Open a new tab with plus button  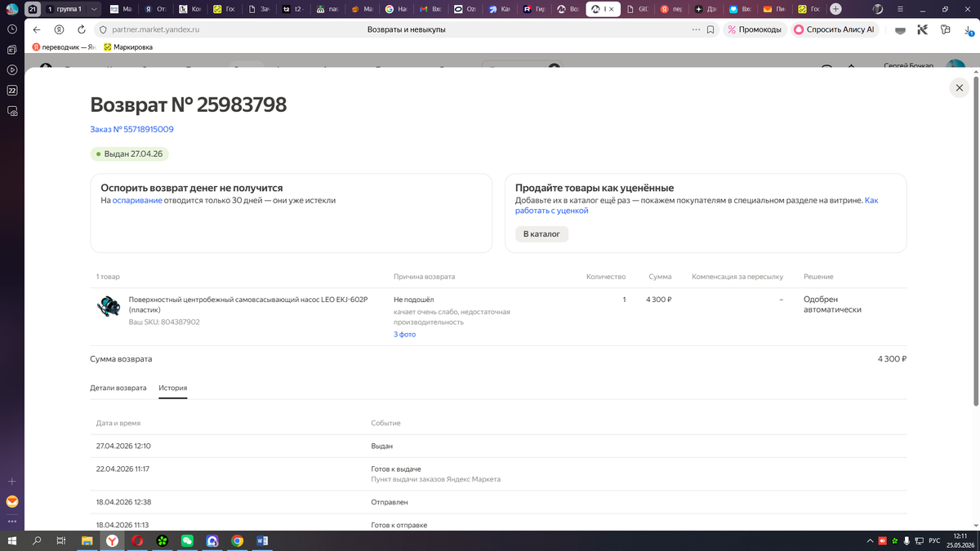click(x=835, y=9)
